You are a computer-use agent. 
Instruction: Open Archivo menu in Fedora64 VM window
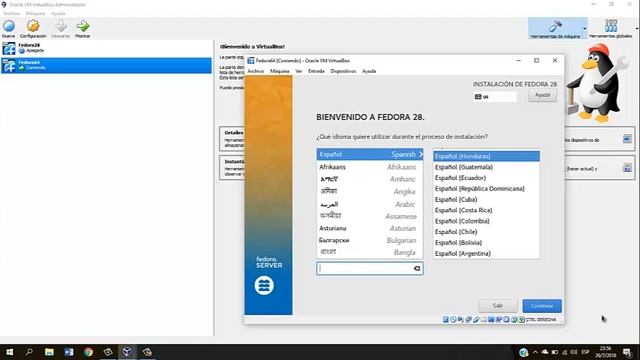point(256,71)
